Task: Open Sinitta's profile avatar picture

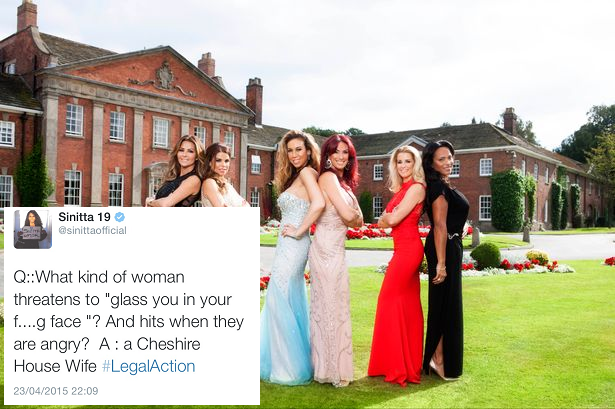Action: (33, 229)
